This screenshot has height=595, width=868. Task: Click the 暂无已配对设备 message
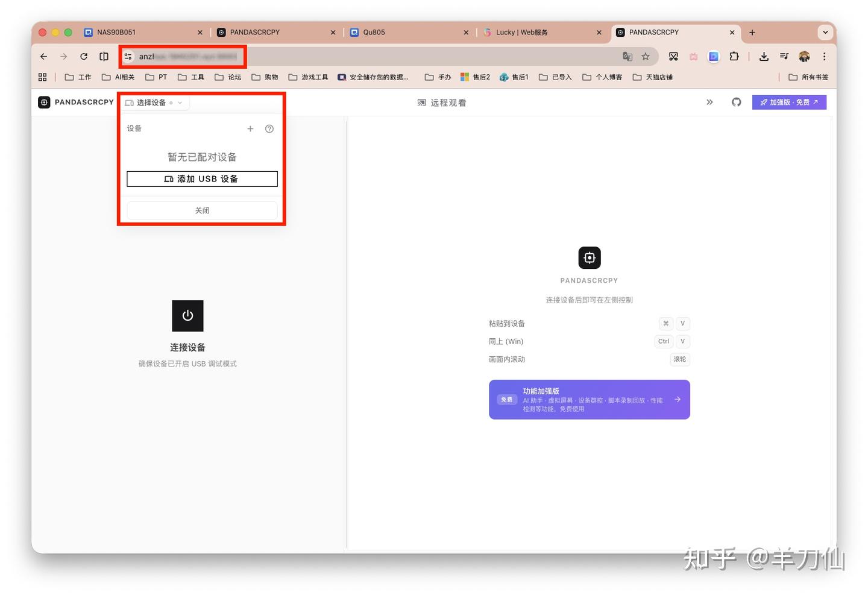[202, 157]
